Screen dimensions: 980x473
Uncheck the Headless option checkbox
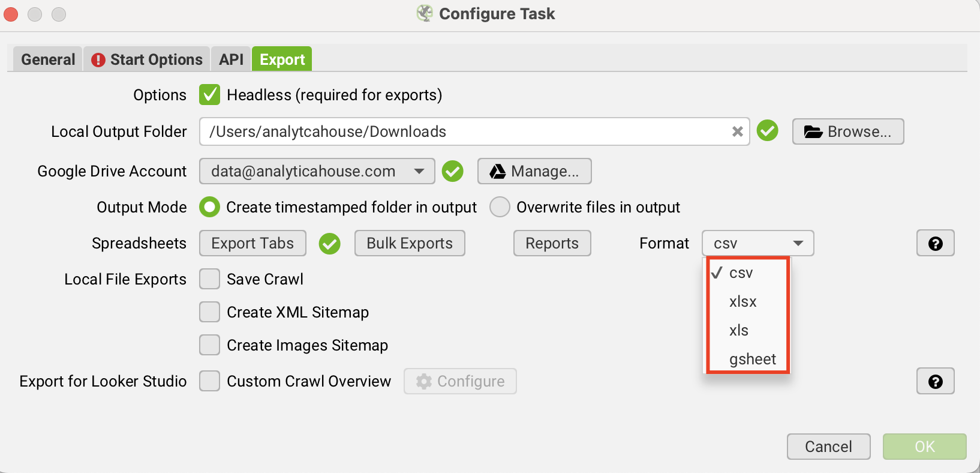coord(209,95)
